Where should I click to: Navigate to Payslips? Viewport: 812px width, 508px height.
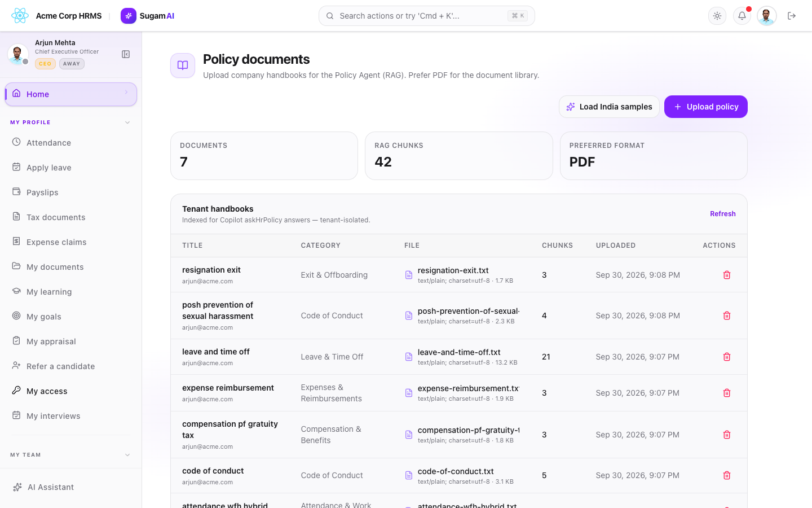coord(71,192)
